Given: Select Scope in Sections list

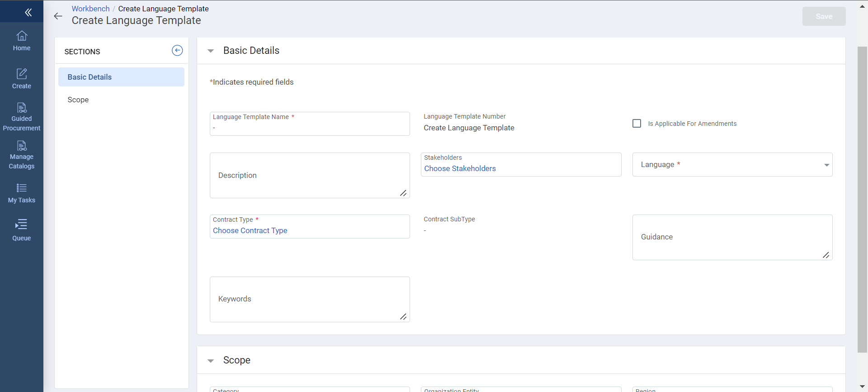Looking at the screenshot, I should 78,100.
